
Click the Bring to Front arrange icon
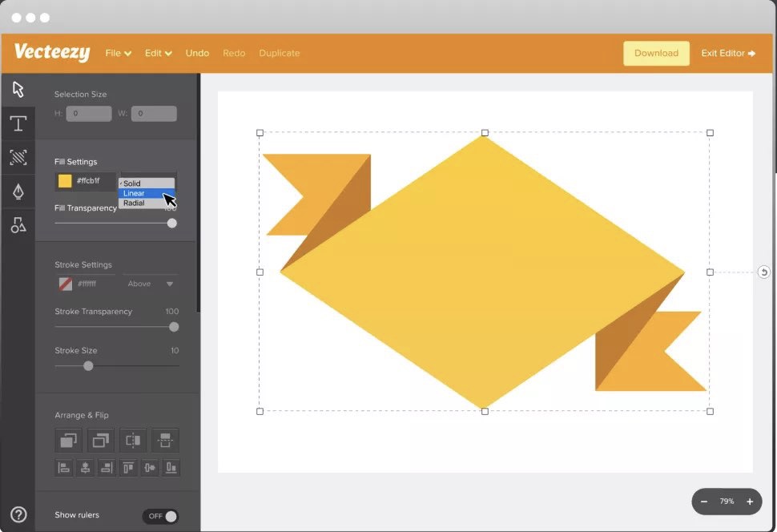tap(68, 440)
